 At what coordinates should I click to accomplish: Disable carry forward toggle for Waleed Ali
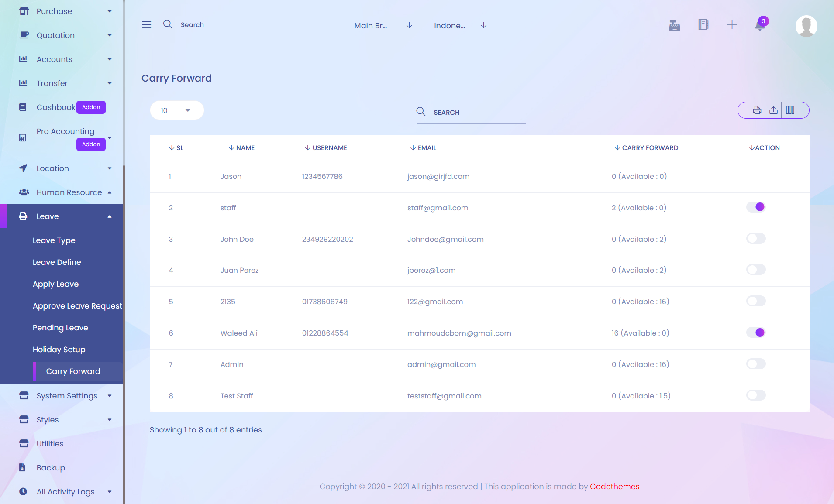click(x=756, y=333)
